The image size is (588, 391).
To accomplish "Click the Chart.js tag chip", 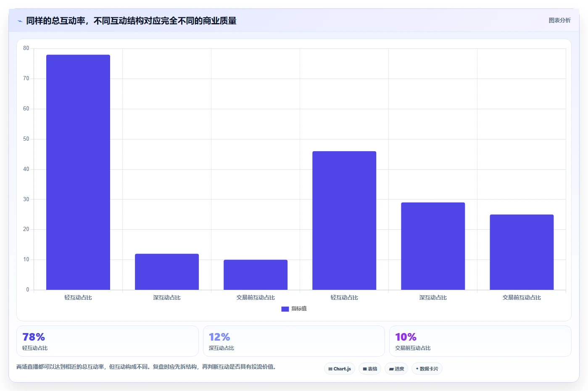I will 340,369.
